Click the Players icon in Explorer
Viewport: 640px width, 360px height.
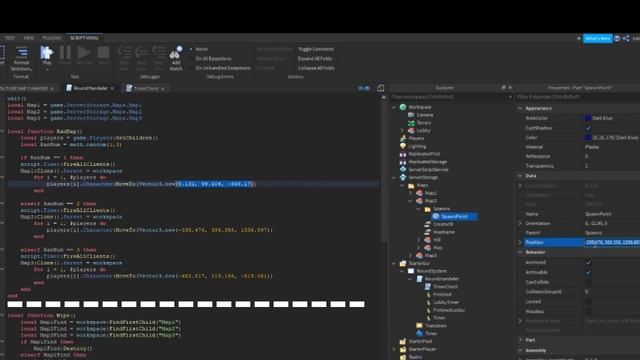(403, 138)
